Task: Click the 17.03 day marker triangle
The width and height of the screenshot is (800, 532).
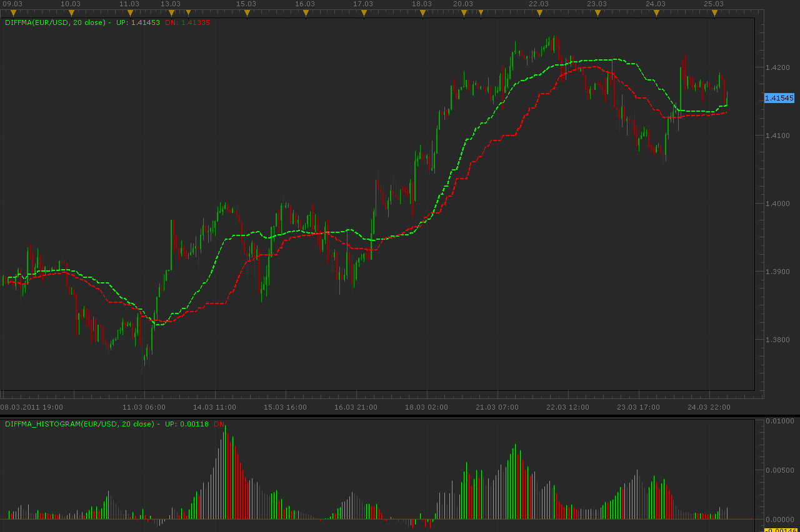Action: tap(364, 12)
